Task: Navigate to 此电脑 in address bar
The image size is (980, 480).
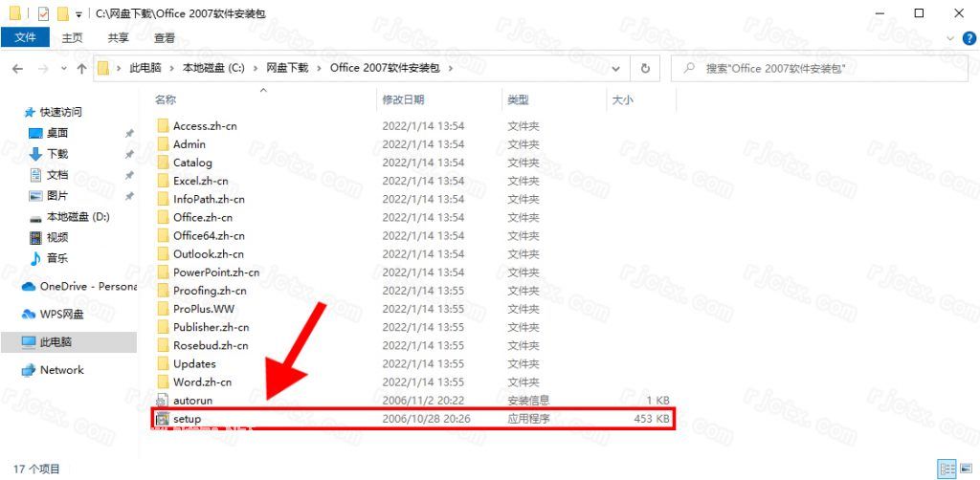Action: [x=145, y=68]
